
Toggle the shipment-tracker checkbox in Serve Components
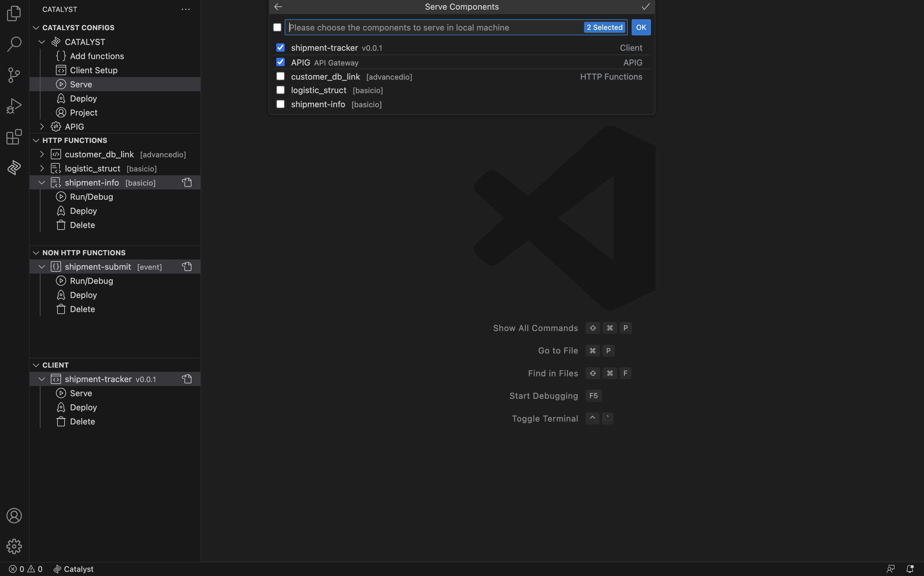(x=280, y=47)
